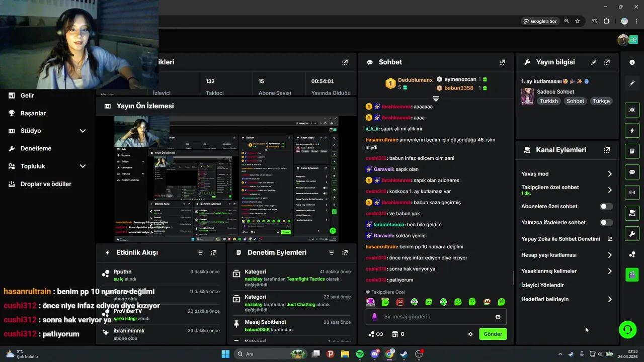This screenshot has width=644, height=362.
Task: Click İzleyici Yönlendir action
Action: pyautogui.click(x=542, y=285)
